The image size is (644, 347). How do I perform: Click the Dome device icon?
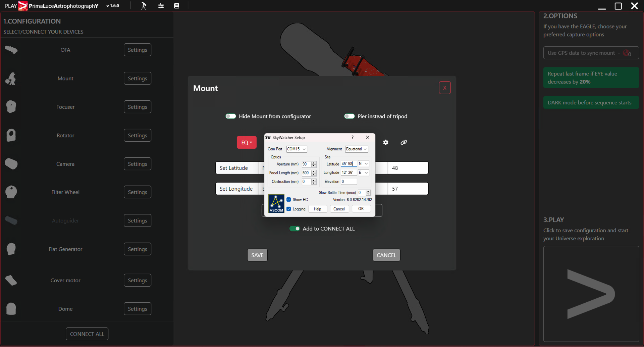pos(11,309)
